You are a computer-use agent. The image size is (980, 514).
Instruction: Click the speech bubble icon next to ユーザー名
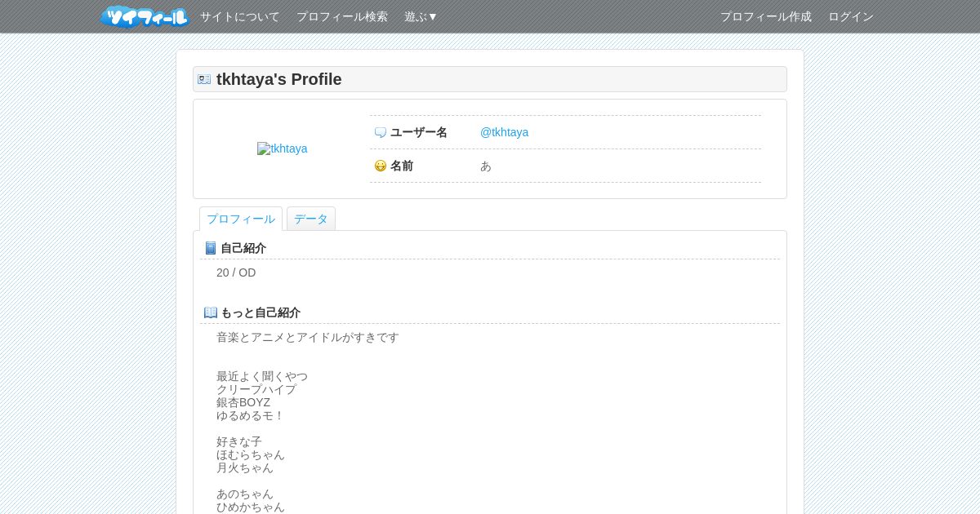(381, 132)
